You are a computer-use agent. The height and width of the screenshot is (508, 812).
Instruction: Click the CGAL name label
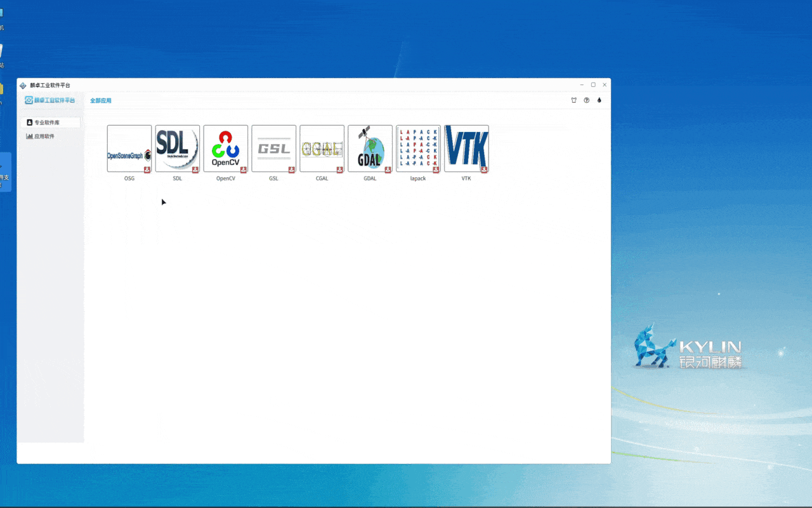click(x=322, y=178)
